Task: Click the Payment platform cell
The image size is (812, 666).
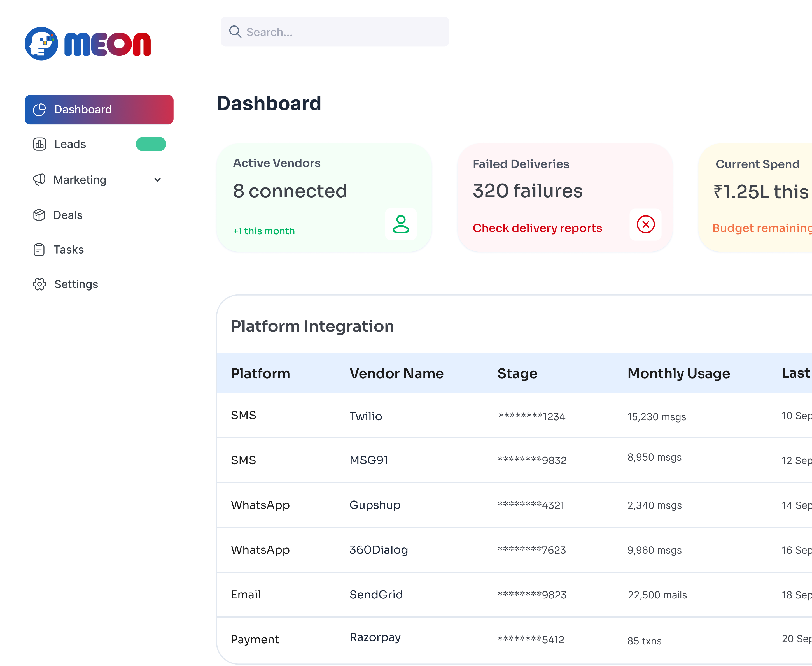Action: [x=255, y=640]
